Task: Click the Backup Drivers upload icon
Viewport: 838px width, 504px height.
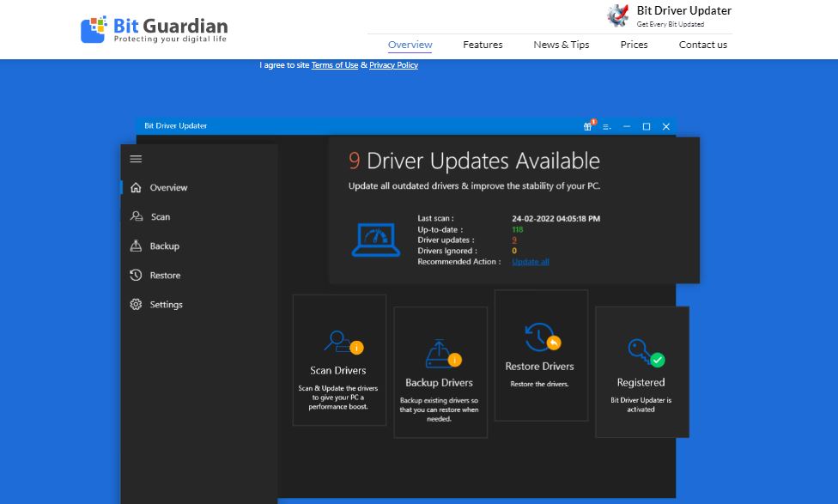Action: 442,354
